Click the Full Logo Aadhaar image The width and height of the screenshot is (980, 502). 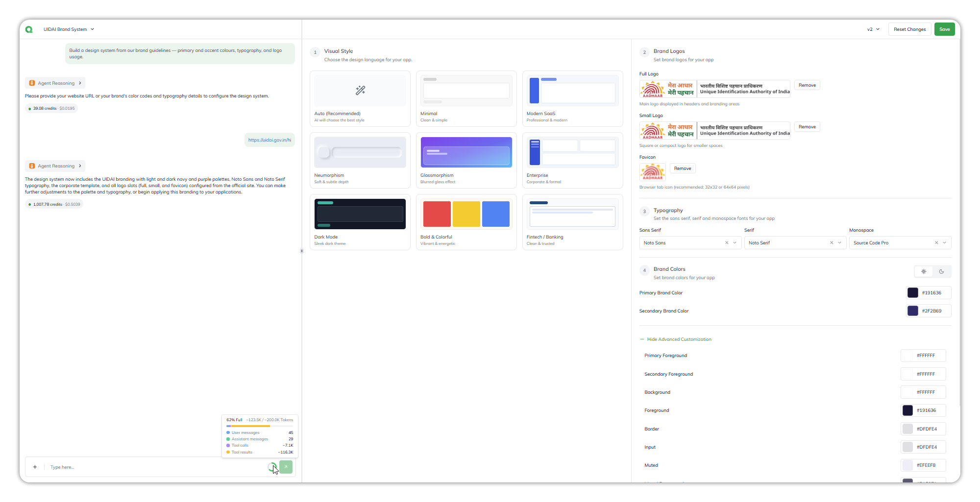pyautogui.click(x=715, y=89)
